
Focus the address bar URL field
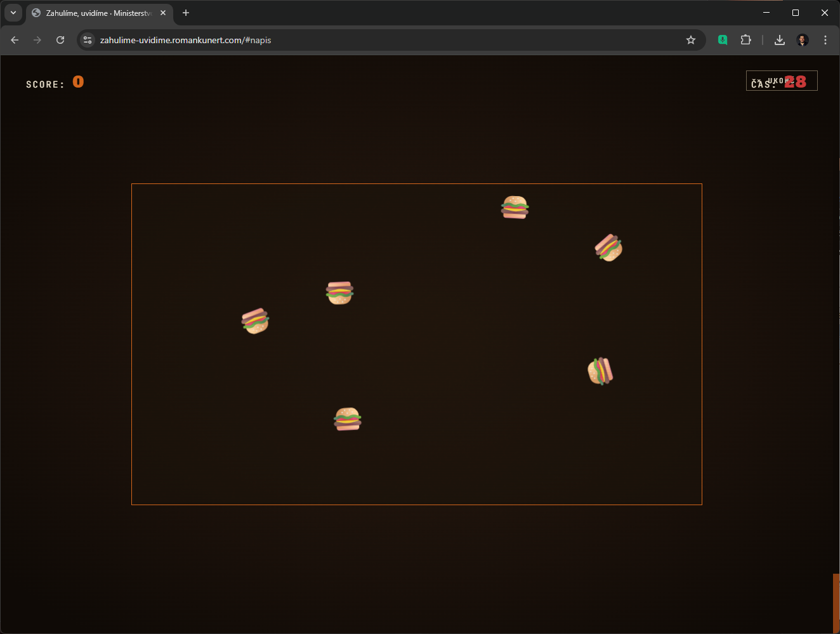(x=381, y=40)
